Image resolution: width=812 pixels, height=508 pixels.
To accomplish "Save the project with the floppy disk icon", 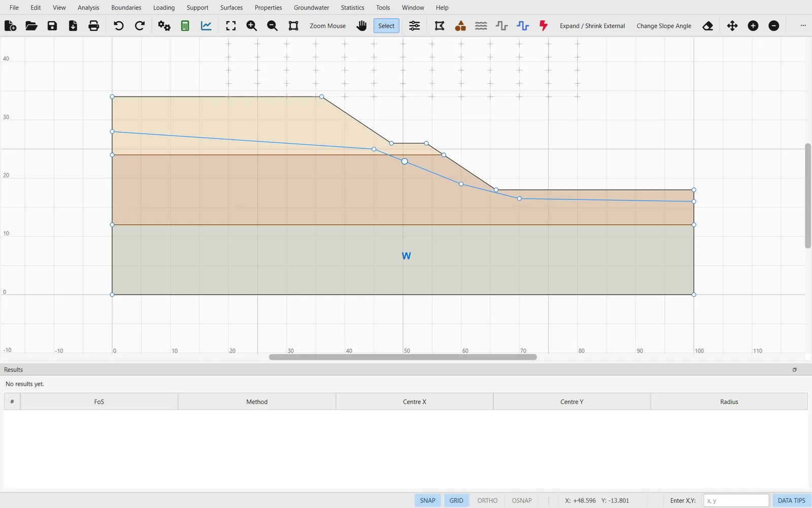I will pyautogui.click(x=52, y=26).
